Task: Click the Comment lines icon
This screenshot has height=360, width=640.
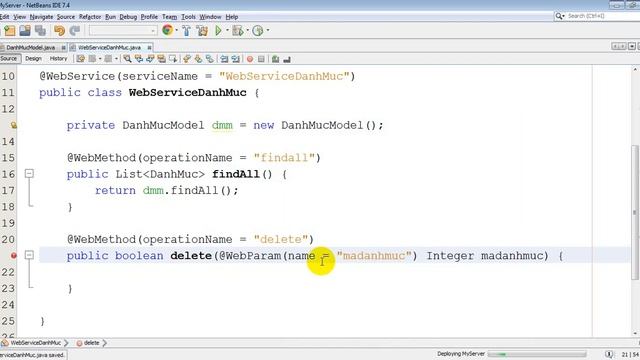Action: point(276,59)
